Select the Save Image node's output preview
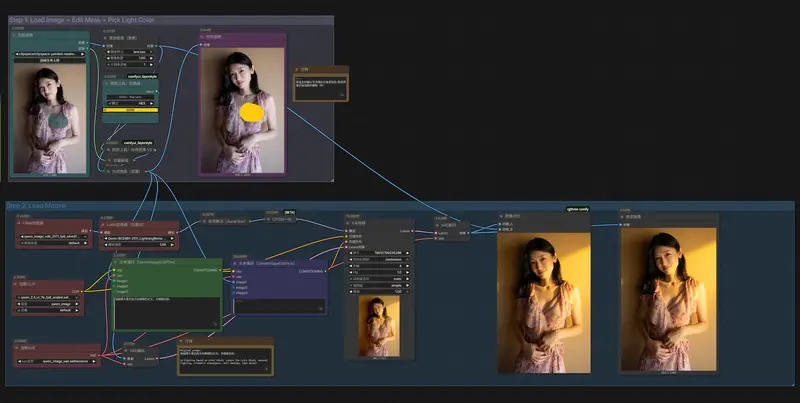The height and width of the screenshot is (403, 800). click(668, 300)
